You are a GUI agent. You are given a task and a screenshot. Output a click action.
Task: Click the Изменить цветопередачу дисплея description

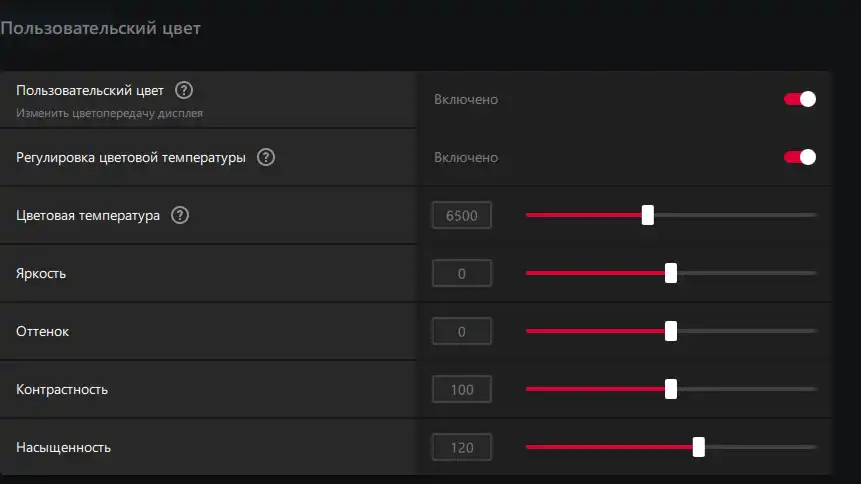(109, 113)
